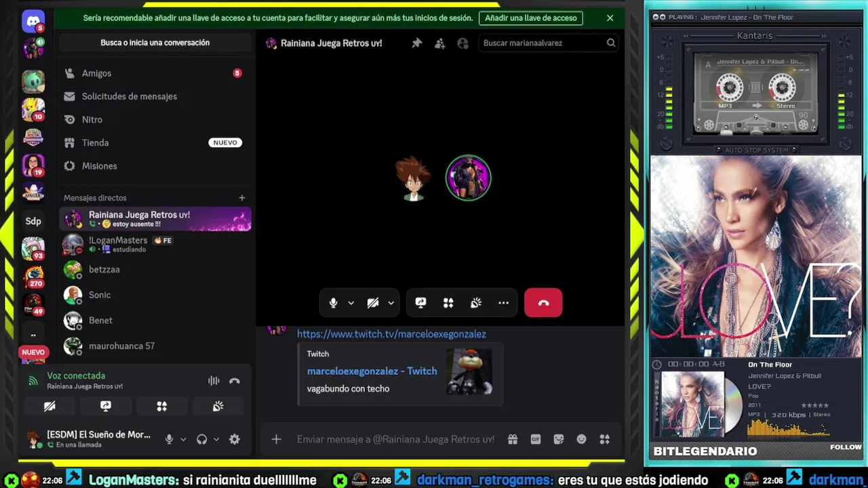This screenshot has width=868, height=488.
Task: Click FOLLOW on BITLEGENDARIO panel
Action: [x=846, y=447]
